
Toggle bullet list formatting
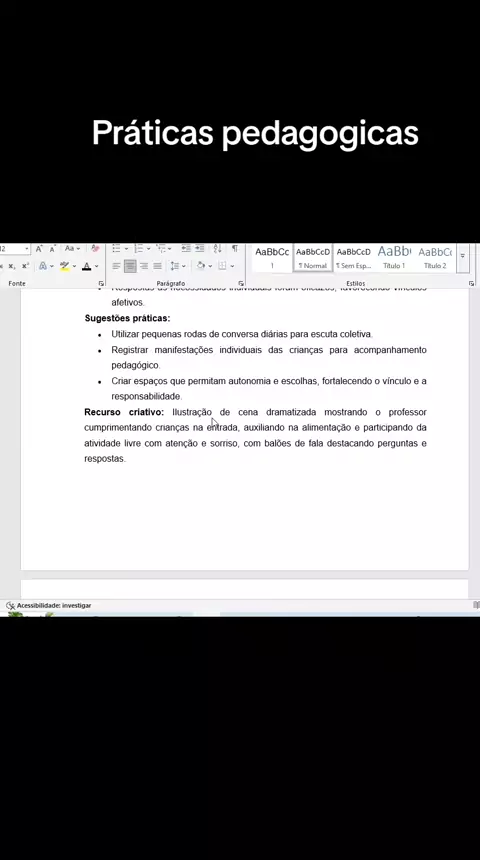[x=116, y=249]
